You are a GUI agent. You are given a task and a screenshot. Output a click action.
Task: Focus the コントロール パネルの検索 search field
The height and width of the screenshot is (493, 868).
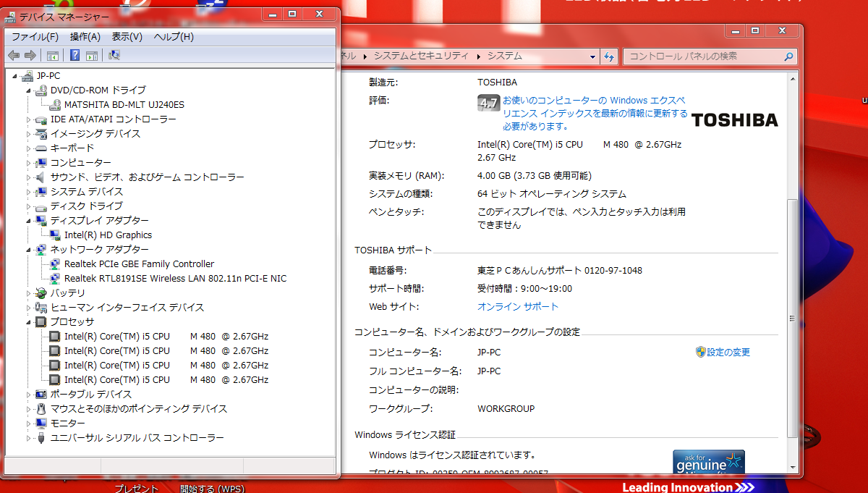coord(703,56)
